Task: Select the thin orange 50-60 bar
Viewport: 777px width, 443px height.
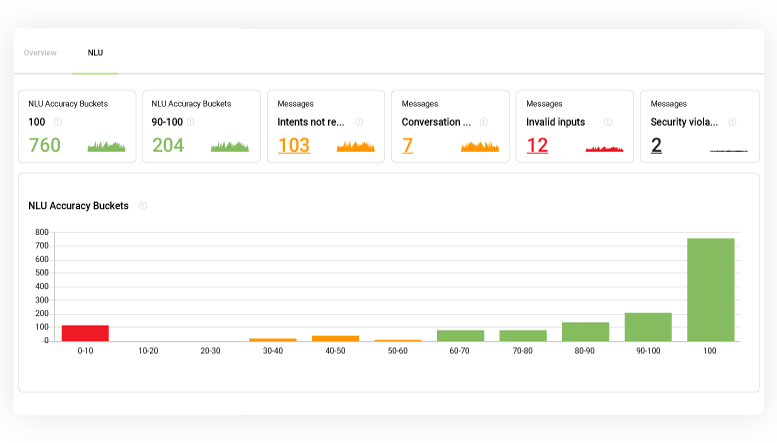Action: point(398,340)
